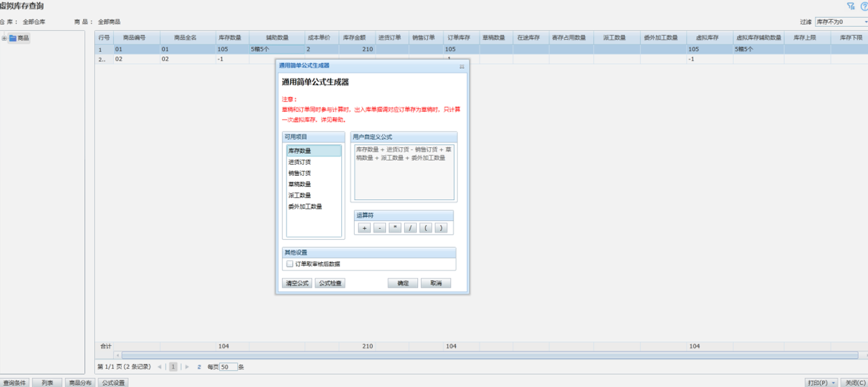Open help via the question mark icon

[x=863, y=6]
